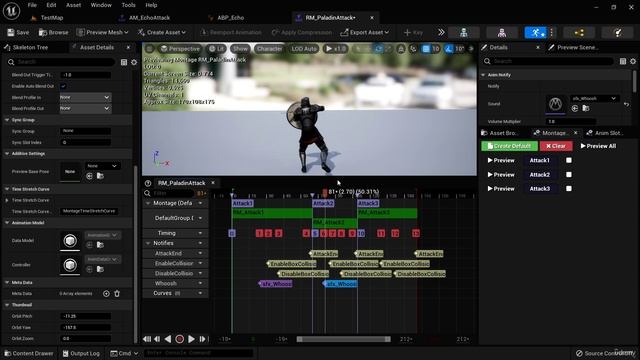Collapse the Sync Group section
The width and height of the screenshot is (640, 360).
pyautogui.click(x=7, y=120)
